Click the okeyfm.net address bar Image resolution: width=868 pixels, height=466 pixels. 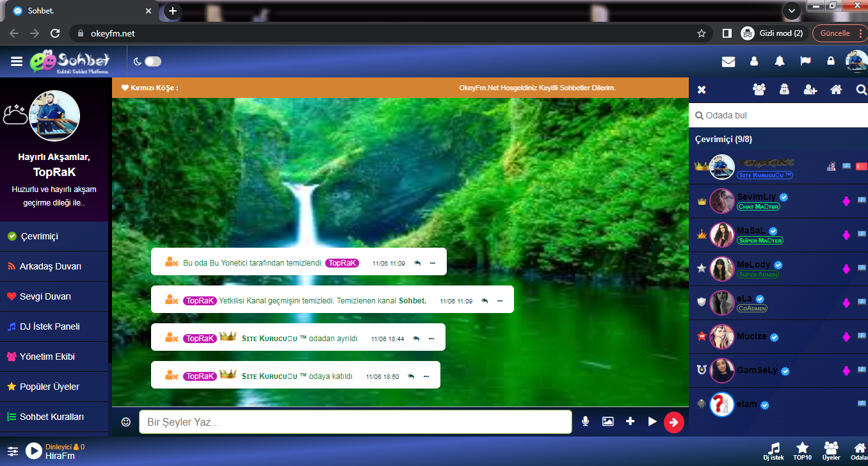tap(390, 33)
